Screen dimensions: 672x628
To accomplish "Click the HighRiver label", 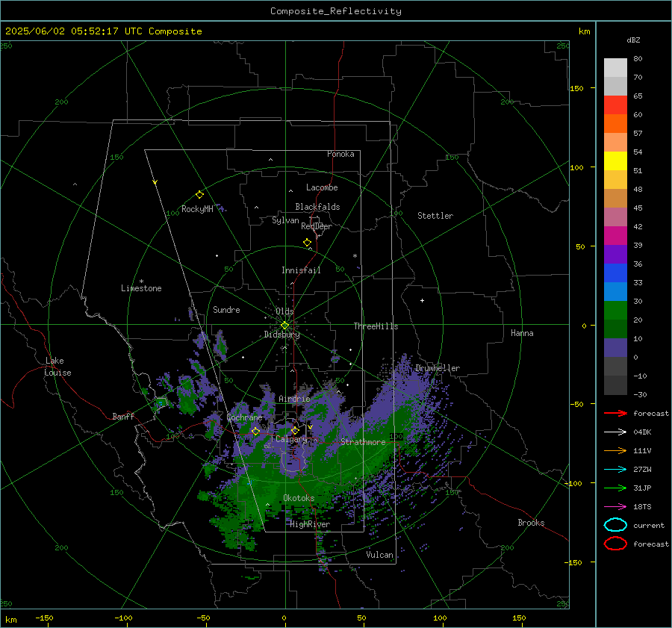I will pos(310,524).
